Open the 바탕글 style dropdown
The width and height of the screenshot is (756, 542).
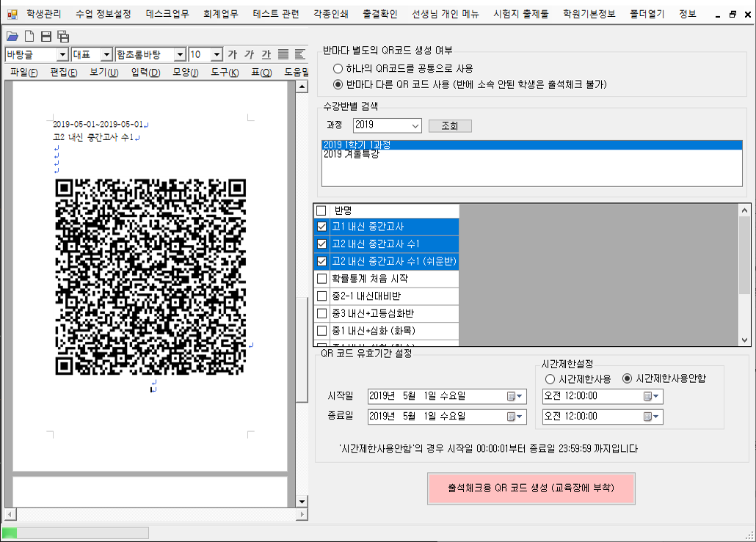[62, 54]
